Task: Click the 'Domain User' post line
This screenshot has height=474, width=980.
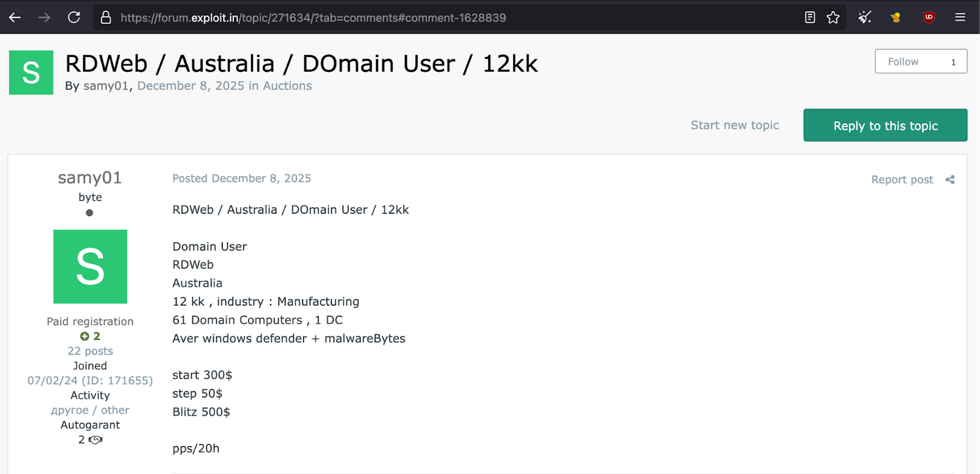Action: [x=209, y=246]
